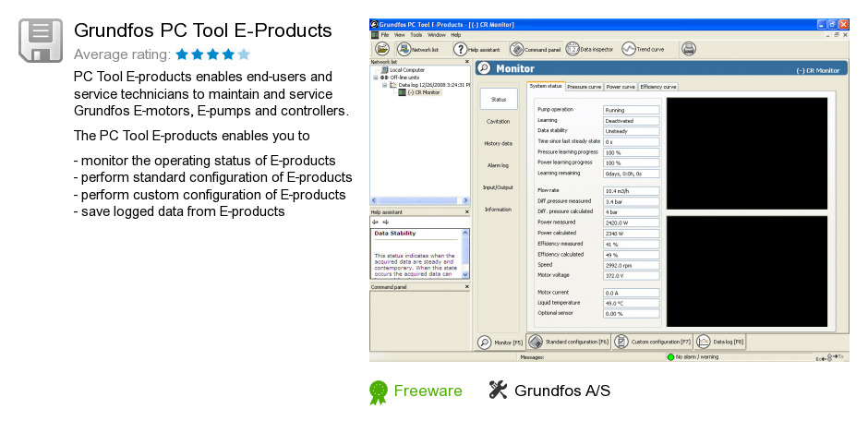Click the open folder toolbar icon
This screenshot has height=433, width=868.
(x=382, y=49)
